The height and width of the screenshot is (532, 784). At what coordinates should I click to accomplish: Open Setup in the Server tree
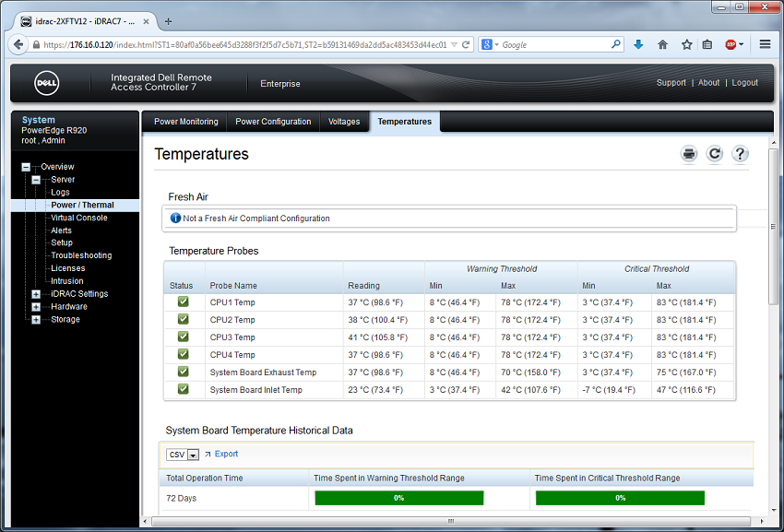coord(62,242)
